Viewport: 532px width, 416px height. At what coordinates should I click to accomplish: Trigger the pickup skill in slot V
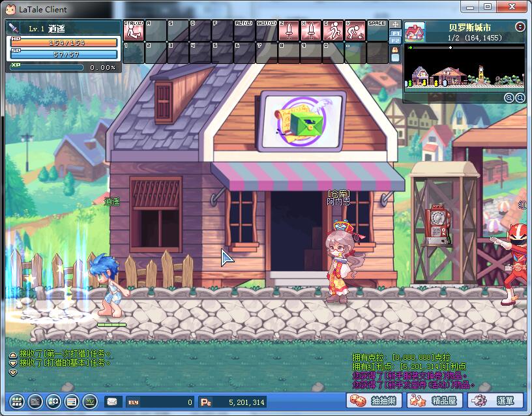click(355, 31)
